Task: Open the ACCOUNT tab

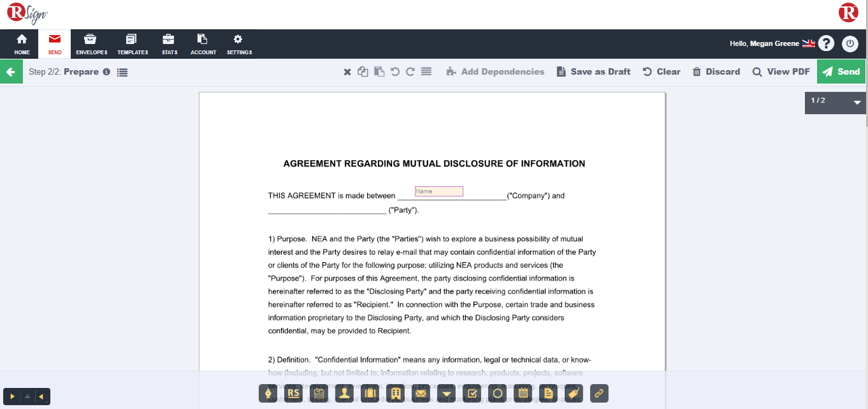Action: (x=203, y=44)
